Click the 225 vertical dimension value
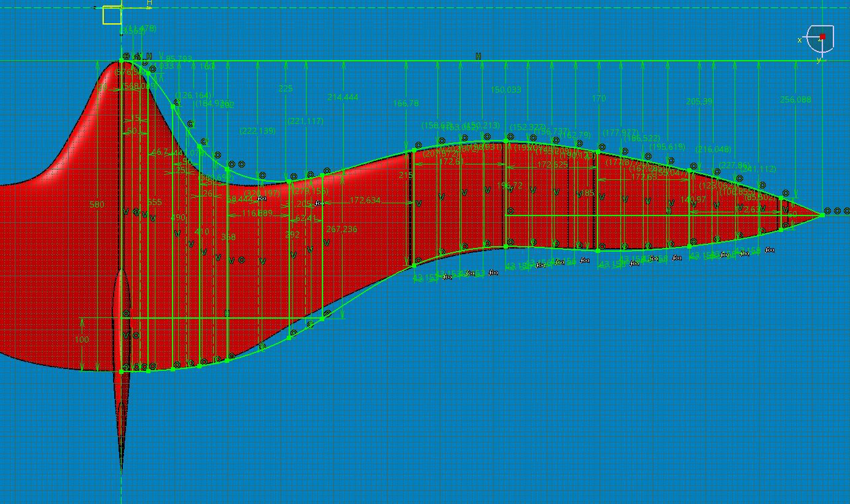 pyautogui.click(x=286, y=88)
